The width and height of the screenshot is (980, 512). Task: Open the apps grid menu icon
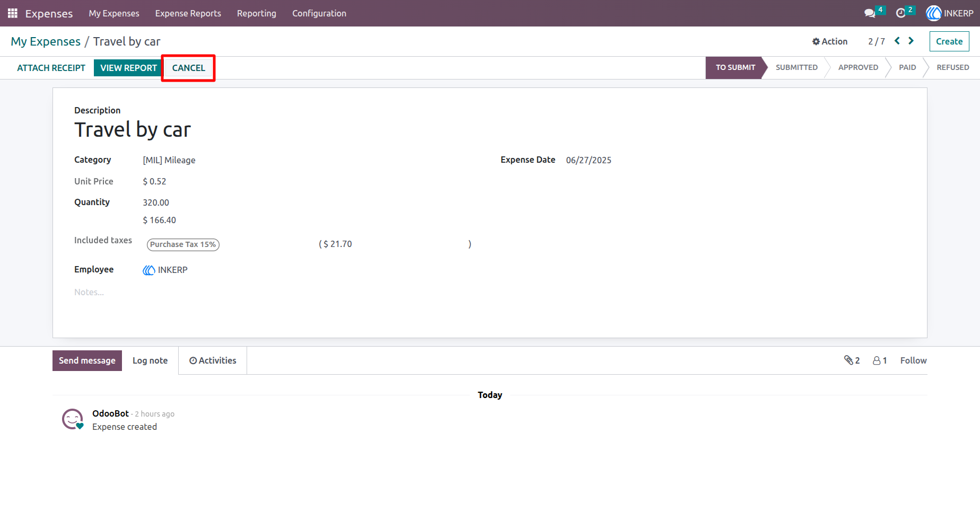(x=13, y=13)
